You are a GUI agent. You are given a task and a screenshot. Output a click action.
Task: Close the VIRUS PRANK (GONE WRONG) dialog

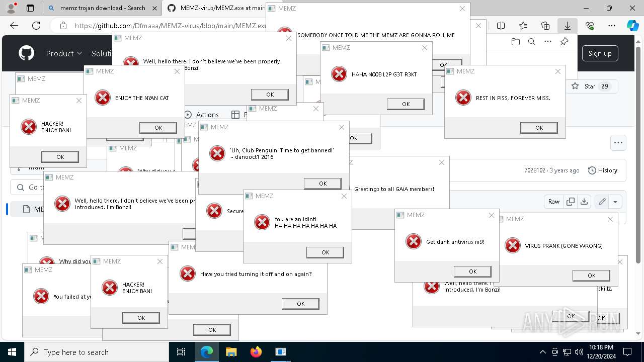[610, 219]
